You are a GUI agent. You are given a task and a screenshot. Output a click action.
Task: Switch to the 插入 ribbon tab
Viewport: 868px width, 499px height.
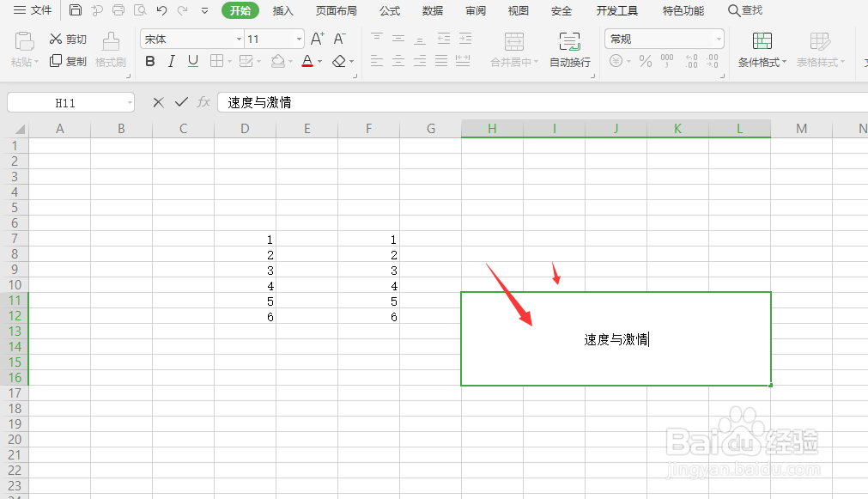click(x=283, y=10)
